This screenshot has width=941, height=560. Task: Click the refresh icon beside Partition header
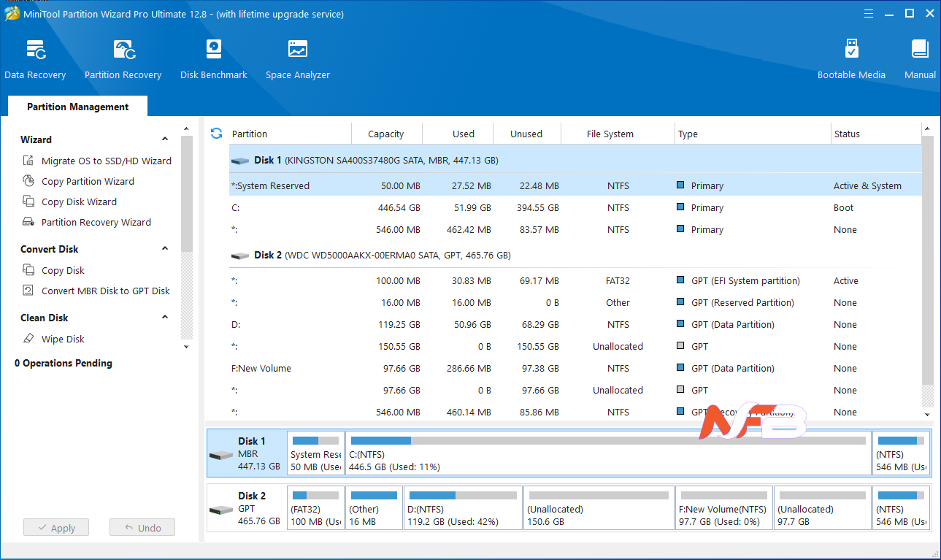pyautogui.click(x=216, y=134)
